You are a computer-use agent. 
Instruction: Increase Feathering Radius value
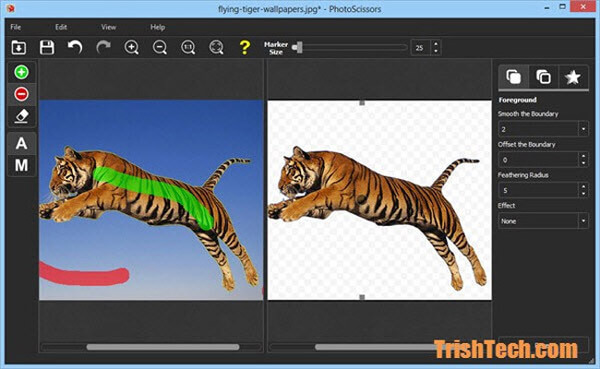pos(583,186)
